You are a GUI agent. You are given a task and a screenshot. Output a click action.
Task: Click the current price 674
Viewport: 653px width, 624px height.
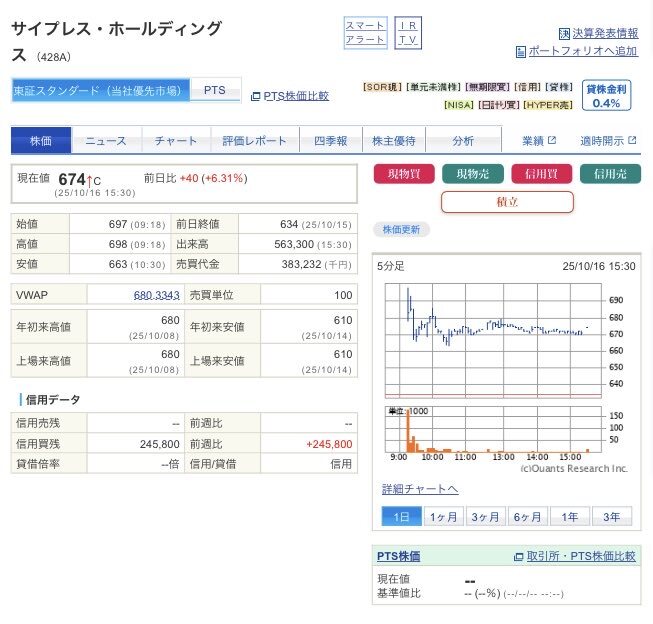click(72, 180)
